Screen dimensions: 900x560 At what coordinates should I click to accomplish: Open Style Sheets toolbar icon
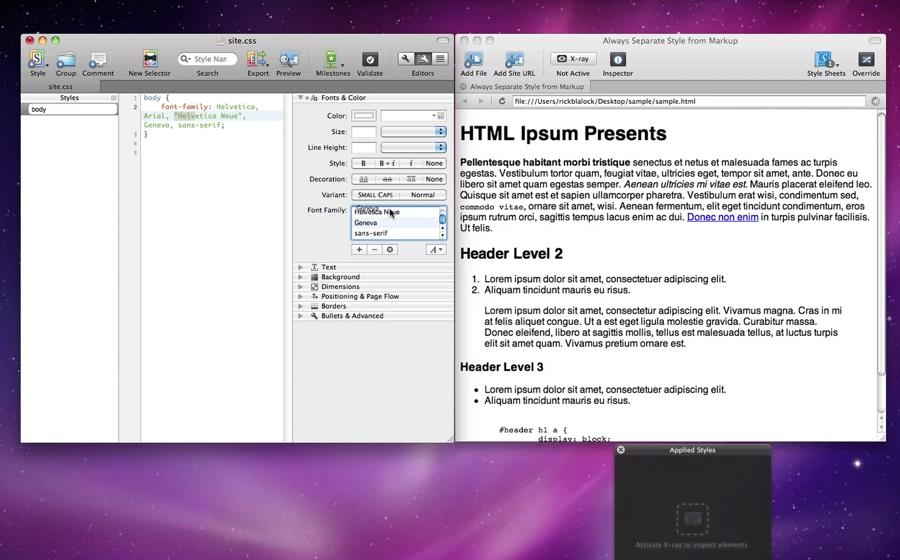point(825,60)
